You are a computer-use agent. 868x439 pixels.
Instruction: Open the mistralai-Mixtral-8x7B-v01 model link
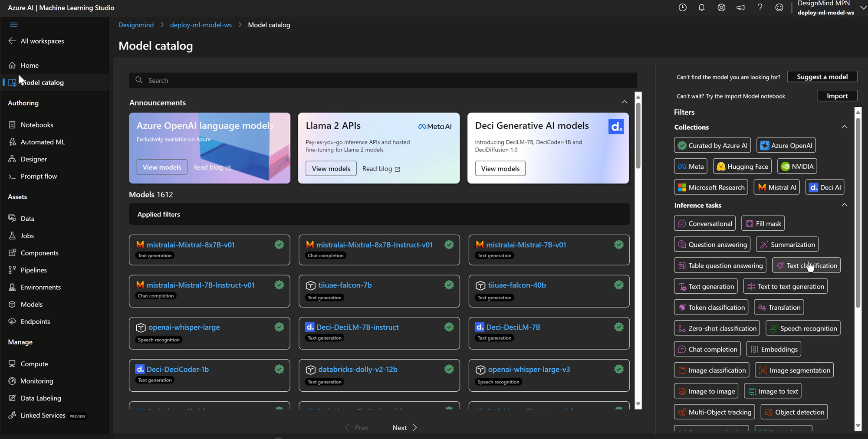tap(191, 245)
